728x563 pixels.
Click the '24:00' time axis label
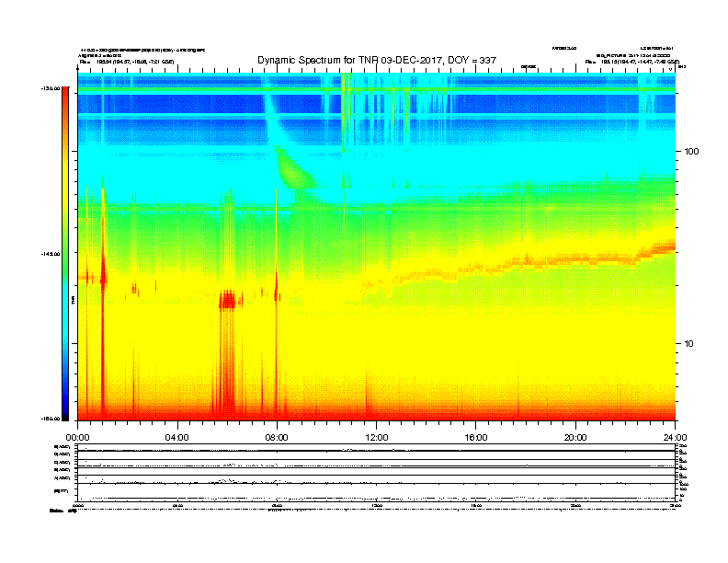click(x=675, y=438)
